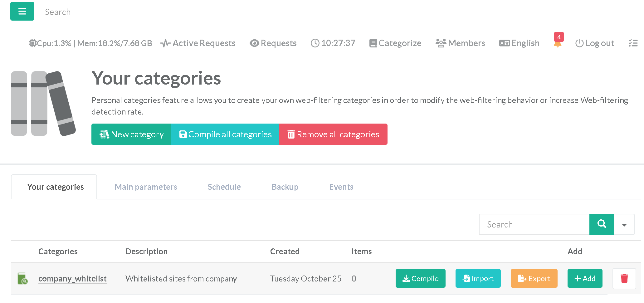This screenshot has width=644, height=303.
Task: Click the categories table Search field
Action: [x=534, y=224]
